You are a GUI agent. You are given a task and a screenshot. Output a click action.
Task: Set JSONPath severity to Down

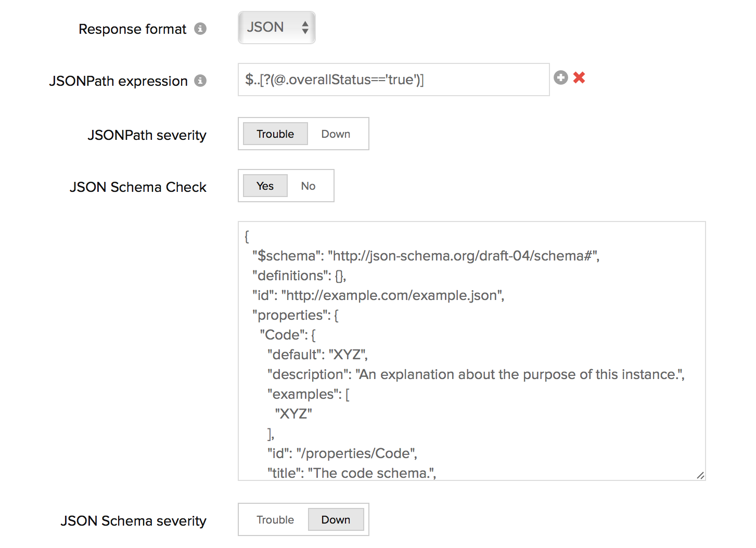coord(336,134)
